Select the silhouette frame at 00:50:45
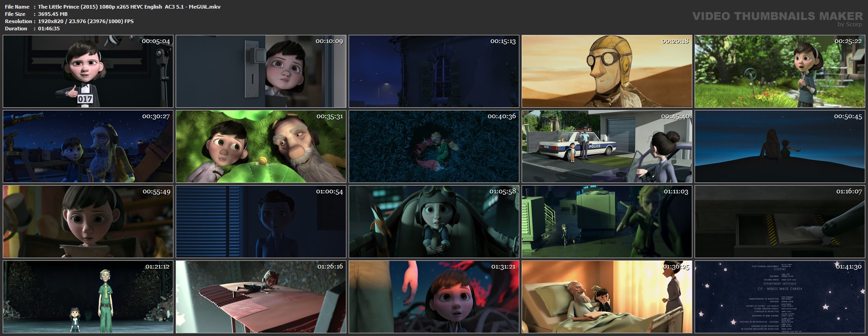 click(x=780, y=146)
